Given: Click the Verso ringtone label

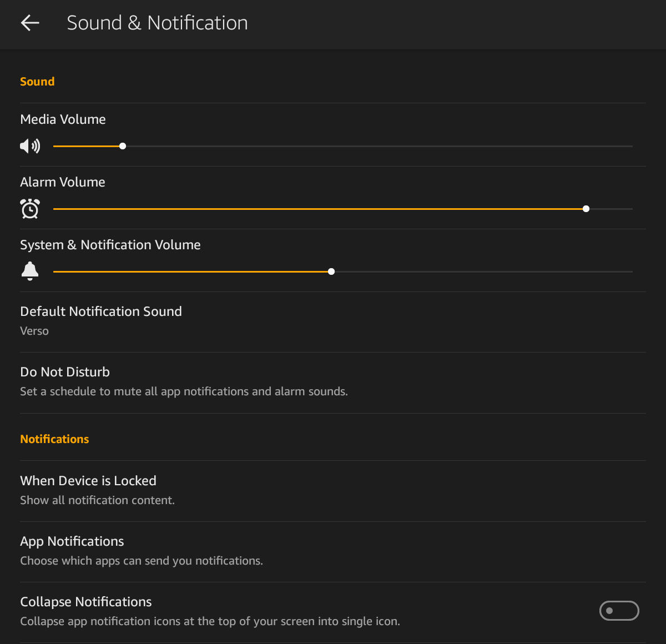Looking at the screenshot, I should coord(34,330).
